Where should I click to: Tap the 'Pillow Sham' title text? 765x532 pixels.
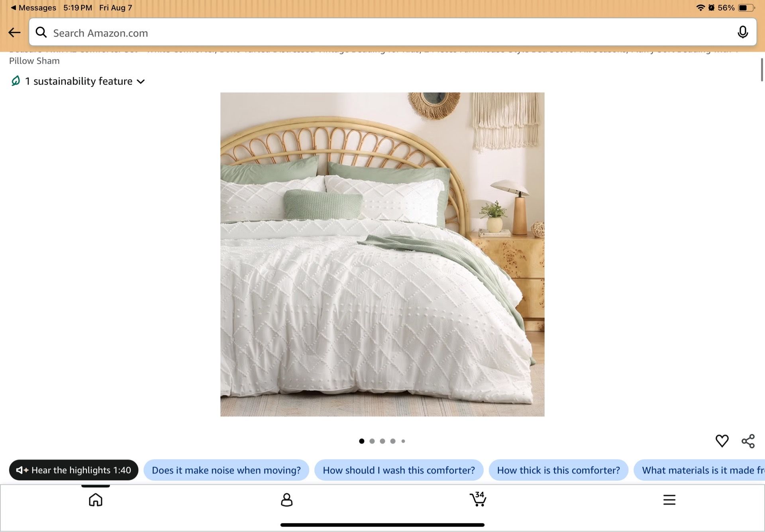(x=34, y=61)
